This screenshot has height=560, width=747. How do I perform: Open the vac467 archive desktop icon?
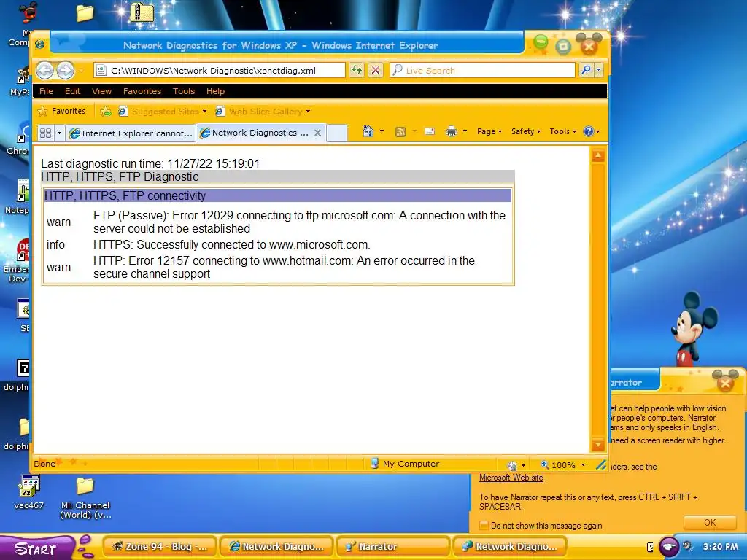(x=28, y=494)
